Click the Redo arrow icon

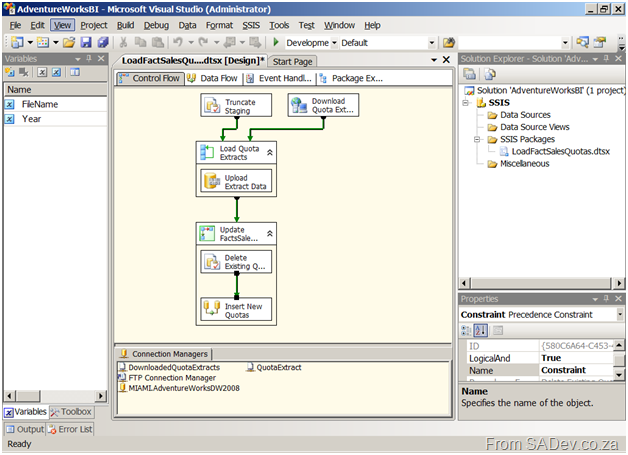tap(203, 42)
